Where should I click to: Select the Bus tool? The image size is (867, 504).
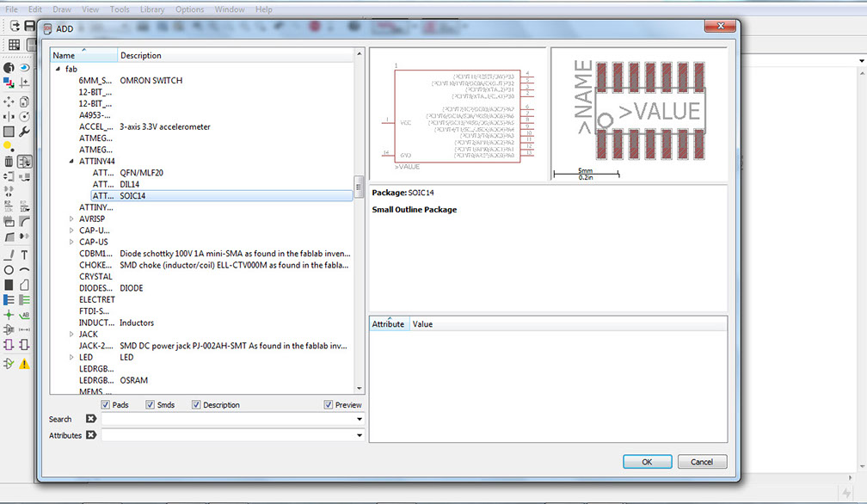pyautogui.click(x=9, y=299)
